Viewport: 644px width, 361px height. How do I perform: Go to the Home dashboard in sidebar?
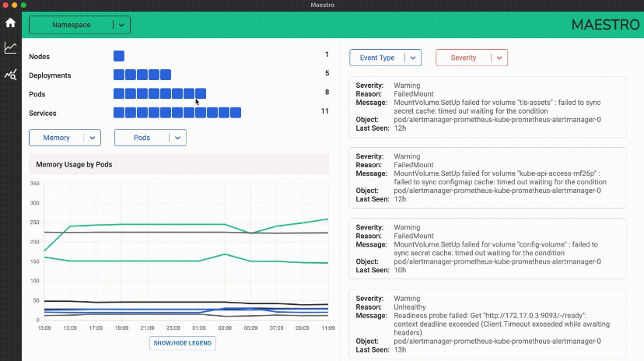10,23
